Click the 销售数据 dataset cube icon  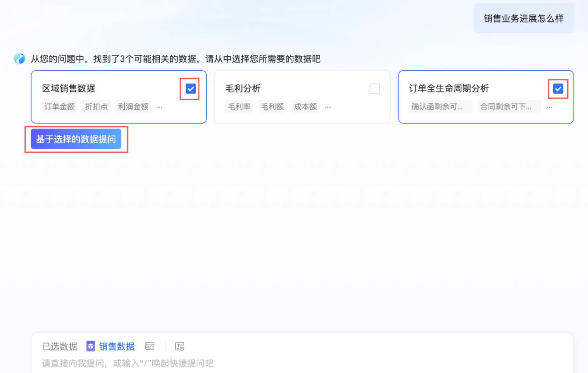point(91,346)
